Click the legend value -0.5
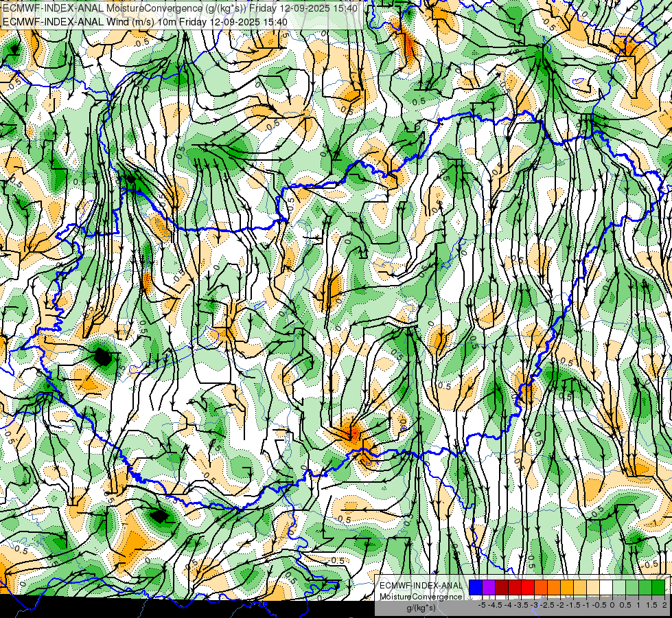The image size is (672, 618). coord(599,605)
